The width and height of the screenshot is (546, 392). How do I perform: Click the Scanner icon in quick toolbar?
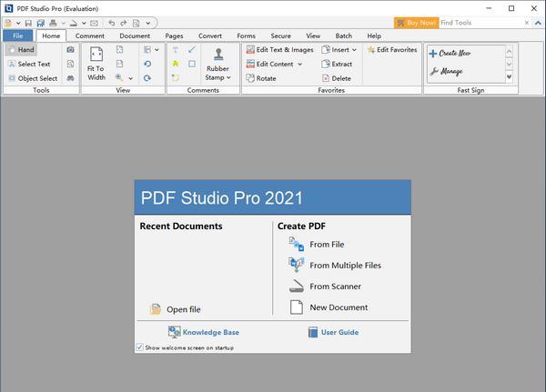[74, 23]
